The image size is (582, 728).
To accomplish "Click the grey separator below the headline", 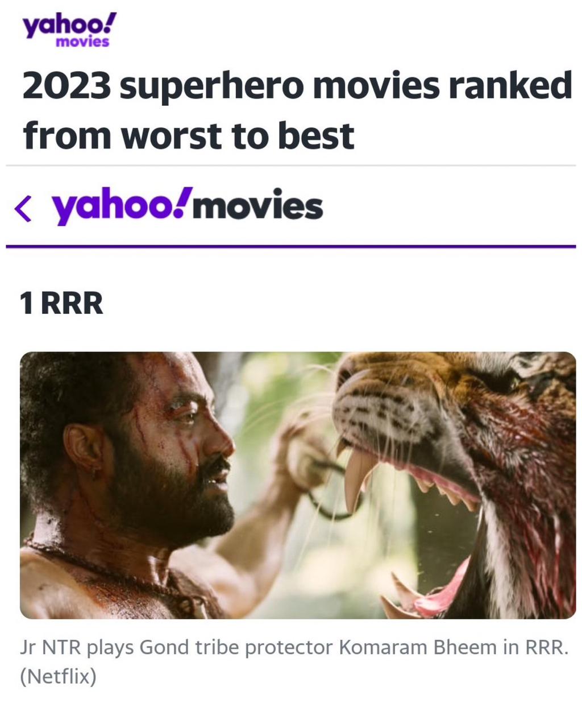I will [291, 166].
